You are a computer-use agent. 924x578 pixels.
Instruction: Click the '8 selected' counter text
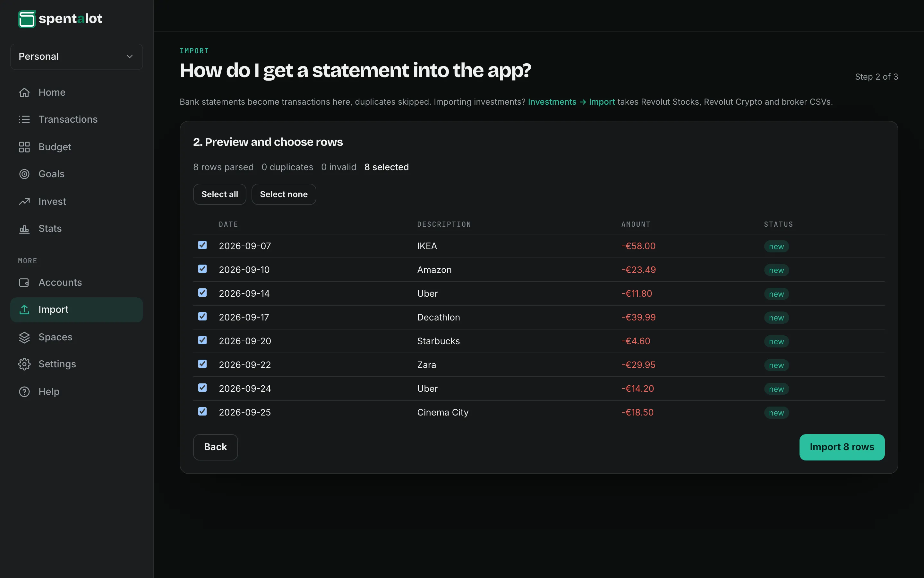[x=386, y=167]
